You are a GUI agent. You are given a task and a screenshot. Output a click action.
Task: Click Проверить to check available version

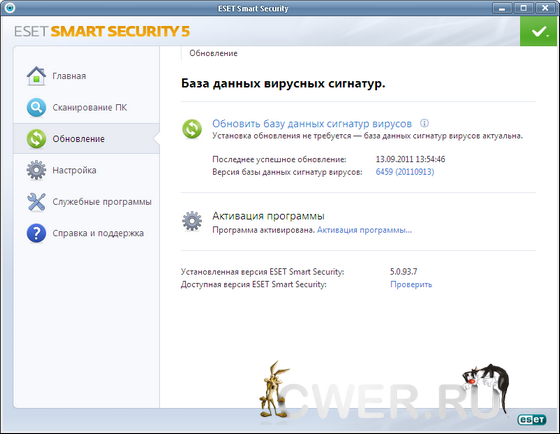click(x=411, y=284)
